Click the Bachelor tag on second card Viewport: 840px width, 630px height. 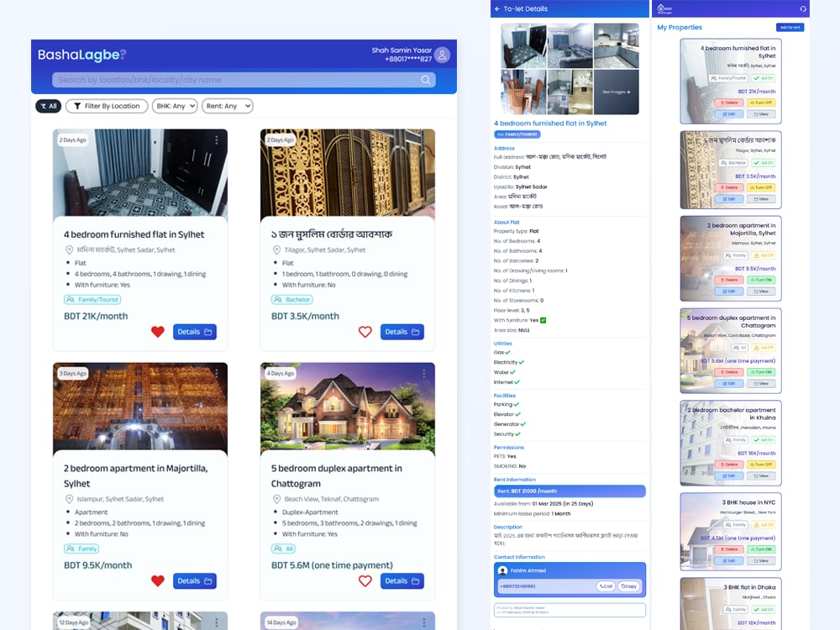[x=292, y=300]
